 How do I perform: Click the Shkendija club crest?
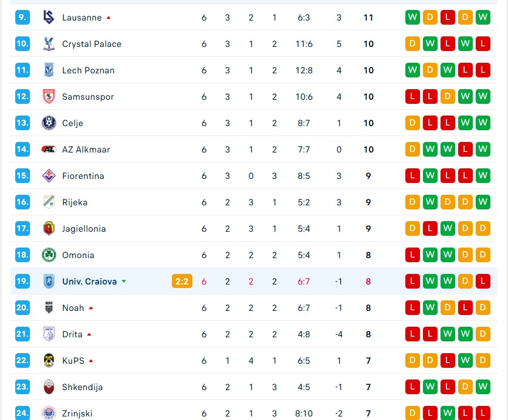(49, 387)
